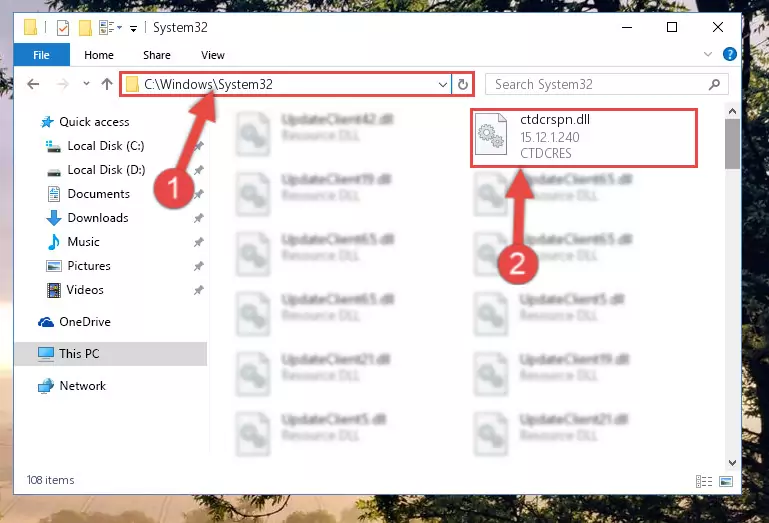Click the pin icon next to Videos

tap(199, 290)
